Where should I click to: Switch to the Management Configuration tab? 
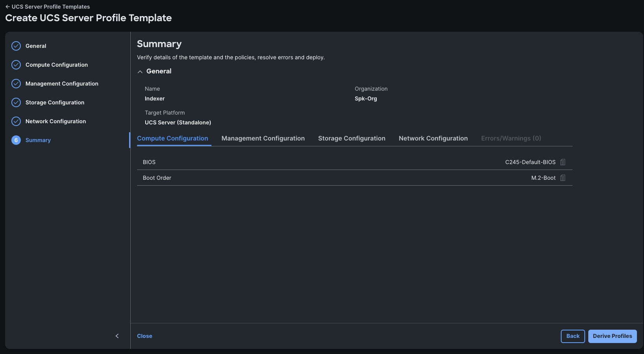[263, 138]
